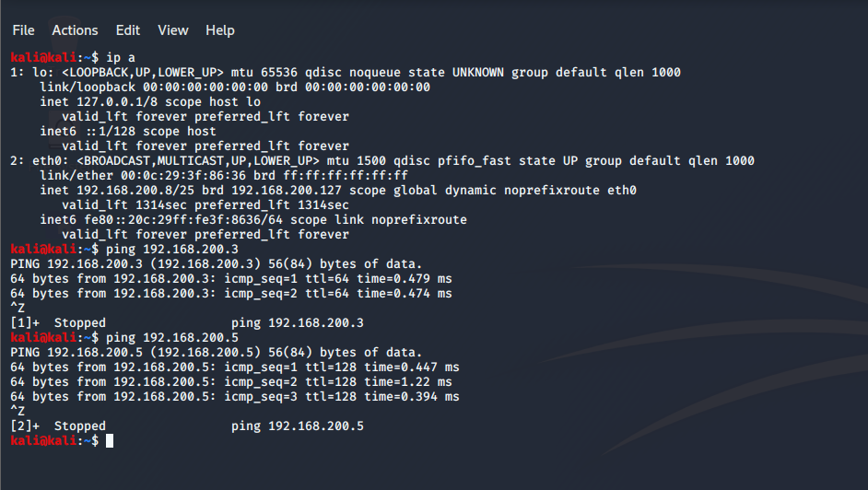Open the File menu
The image size is (868, 490).
[23, 30]
